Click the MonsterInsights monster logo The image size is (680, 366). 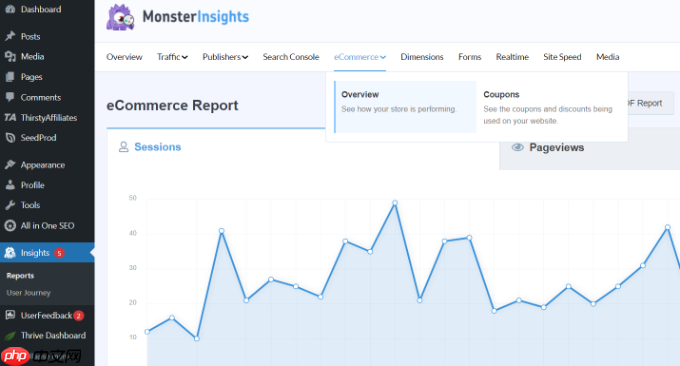pos(120,18)
